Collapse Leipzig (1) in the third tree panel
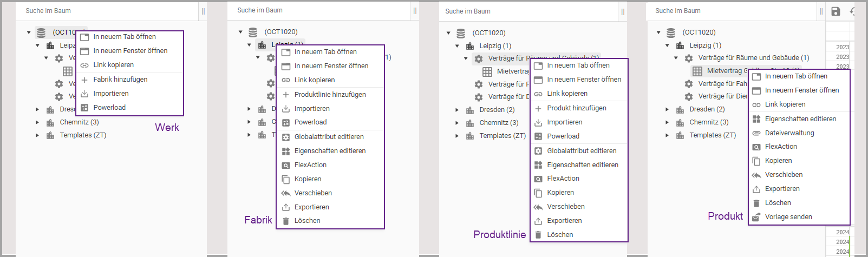The image size is (868, 257). 457,46
